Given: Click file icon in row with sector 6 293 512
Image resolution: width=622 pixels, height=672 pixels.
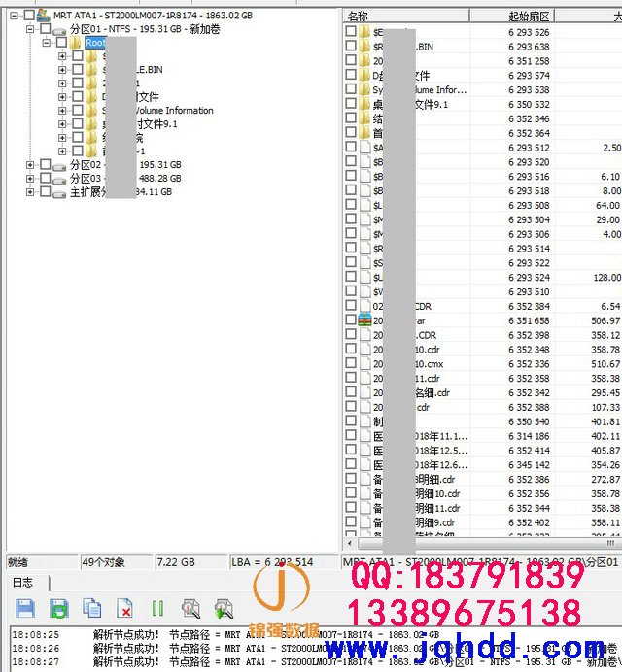Looking at the screenshot, I should point(365,147).
